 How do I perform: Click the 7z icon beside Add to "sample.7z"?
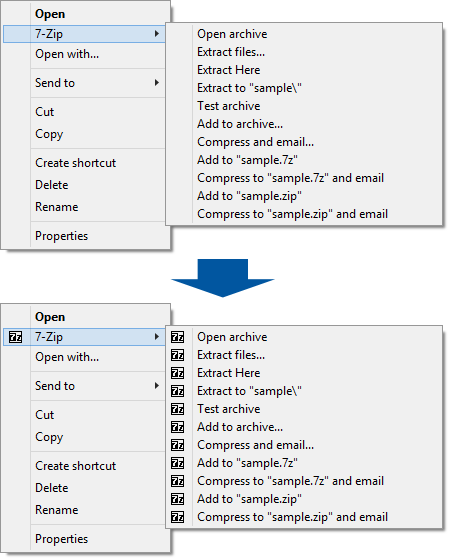[178, 463]
